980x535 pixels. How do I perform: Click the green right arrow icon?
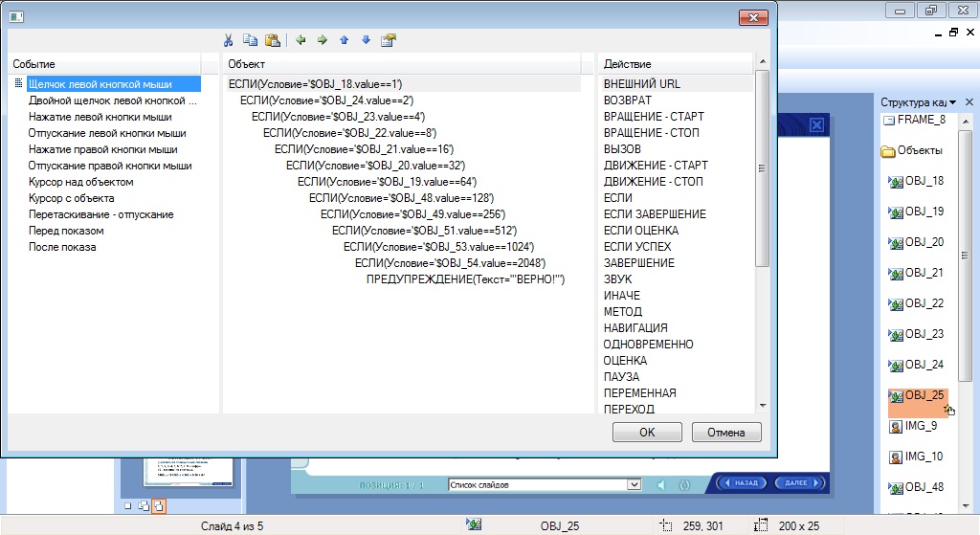tap(323, 40)
